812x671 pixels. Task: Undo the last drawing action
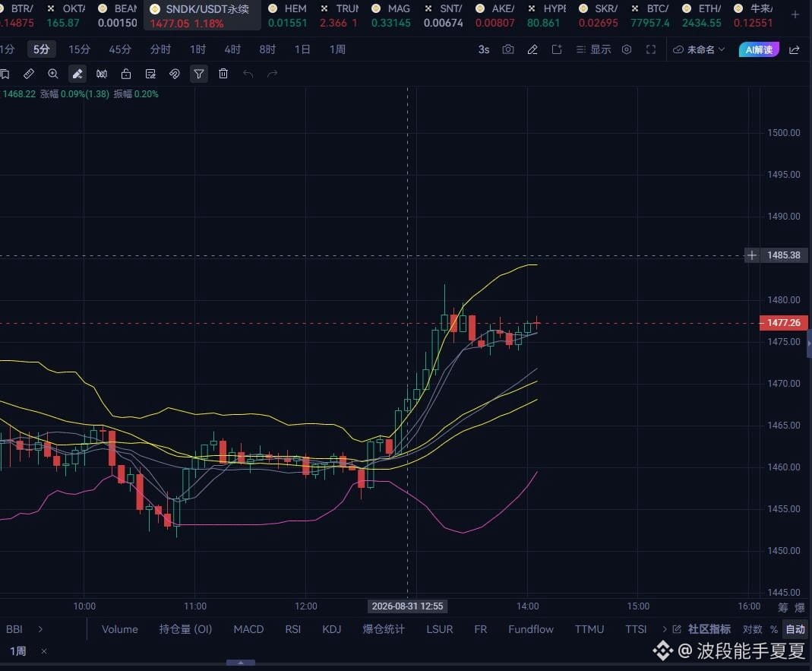click(248, 74)
